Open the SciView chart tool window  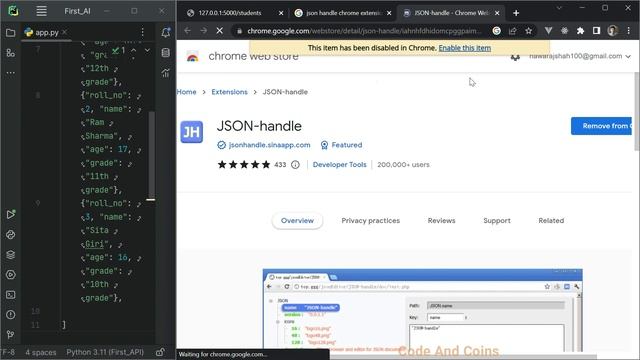pyautogui.click(x=166, y=73)
